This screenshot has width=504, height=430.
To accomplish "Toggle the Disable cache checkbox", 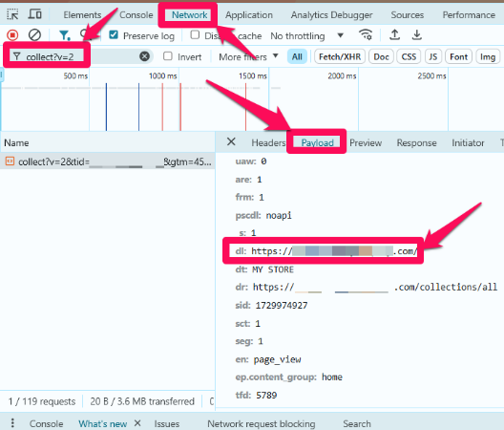I will pos(195,34).
